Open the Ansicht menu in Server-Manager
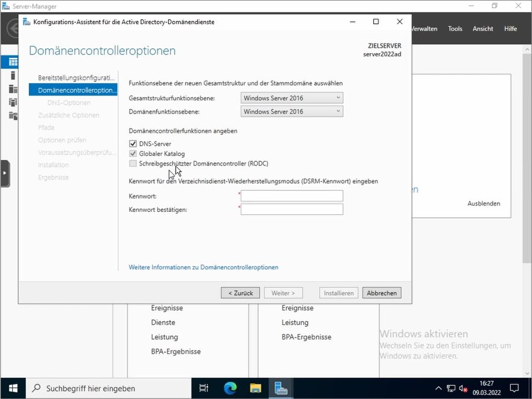This screenshot has height=399, width=532. [x=483, y=28]
